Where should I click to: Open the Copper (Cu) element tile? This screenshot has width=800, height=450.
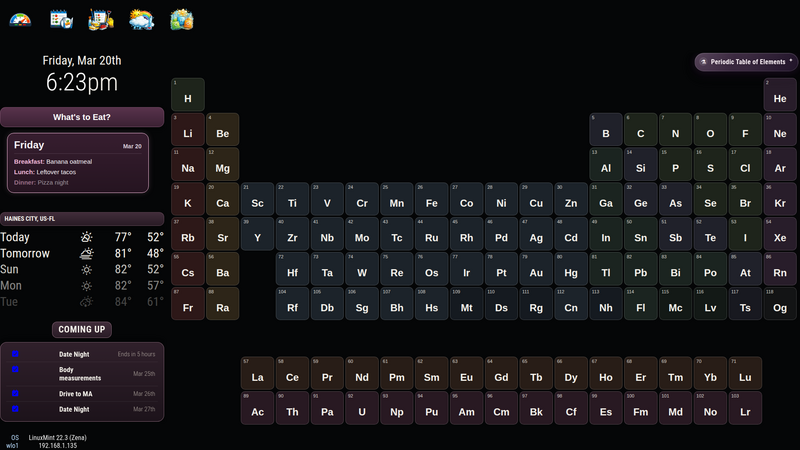[x=536, y=199]
